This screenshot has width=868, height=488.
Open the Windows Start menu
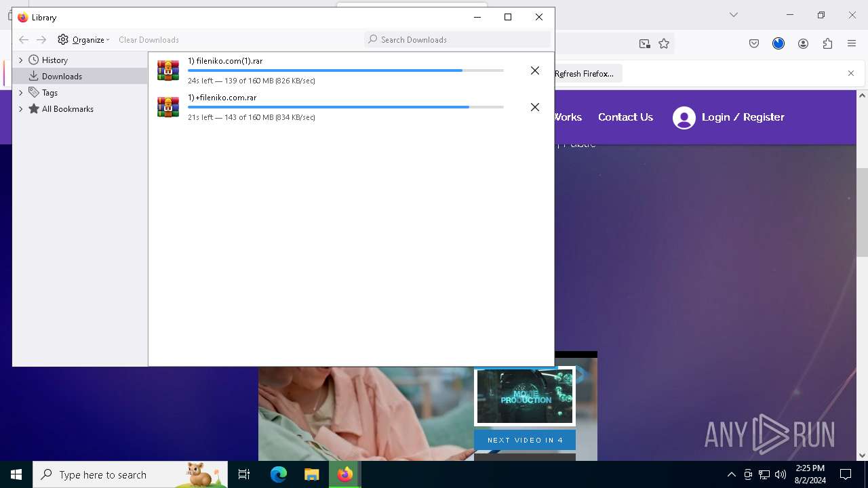pos(16,474)
